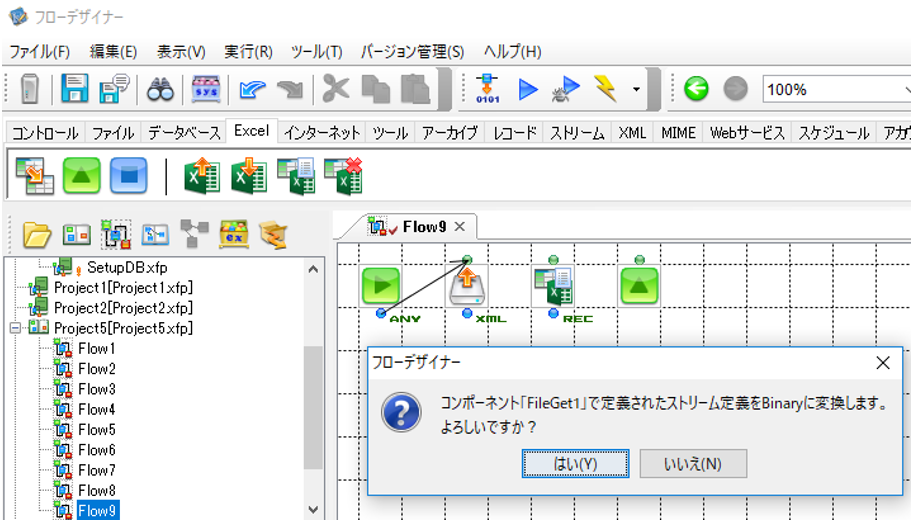Select Excel sheet copy component icon
Screen dimensions: 914x521
[296, 176]
